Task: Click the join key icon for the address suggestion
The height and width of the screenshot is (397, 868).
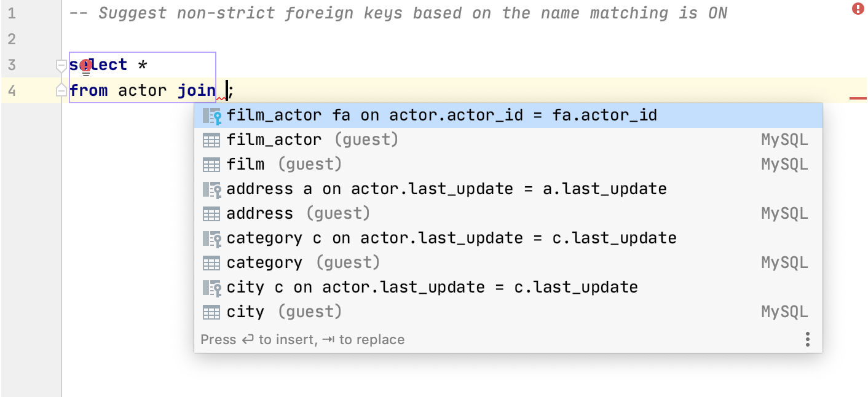Action: 212,189
